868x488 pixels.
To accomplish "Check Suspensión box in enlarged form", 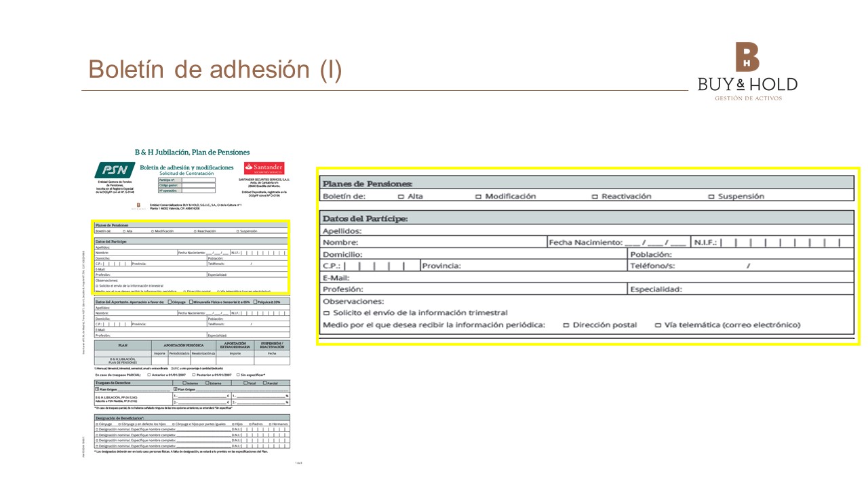I will click(x=711, y=197).
